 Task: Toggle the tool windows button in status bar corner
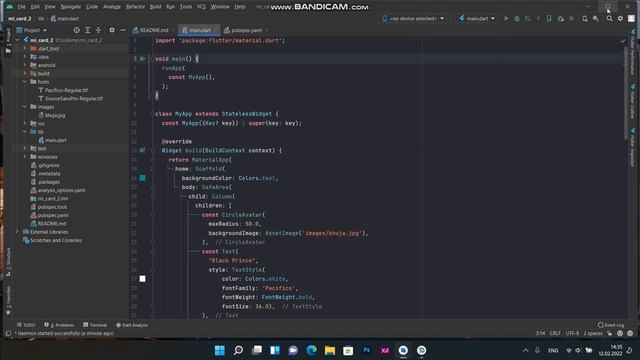[x=8, y=333]
